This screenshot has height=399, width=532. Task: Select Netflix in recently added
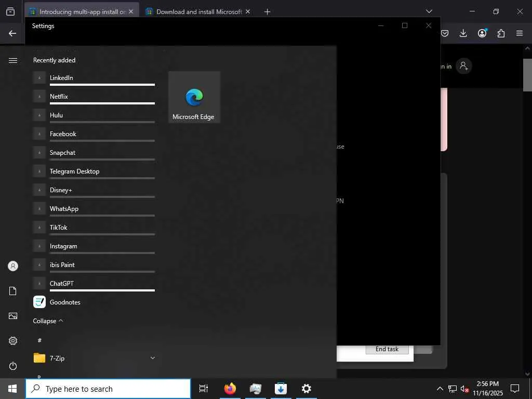coord(94,96)
